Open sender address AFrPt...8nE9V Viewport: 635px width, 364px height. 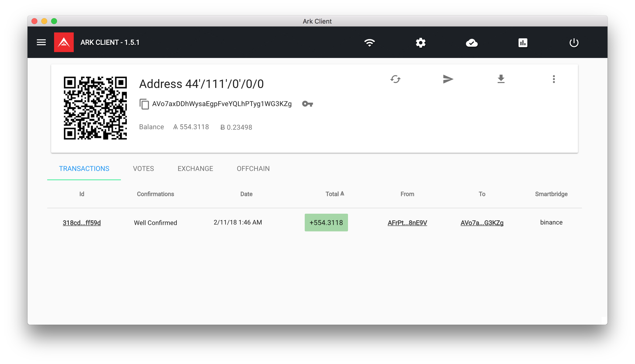click(x=407, y=223)
